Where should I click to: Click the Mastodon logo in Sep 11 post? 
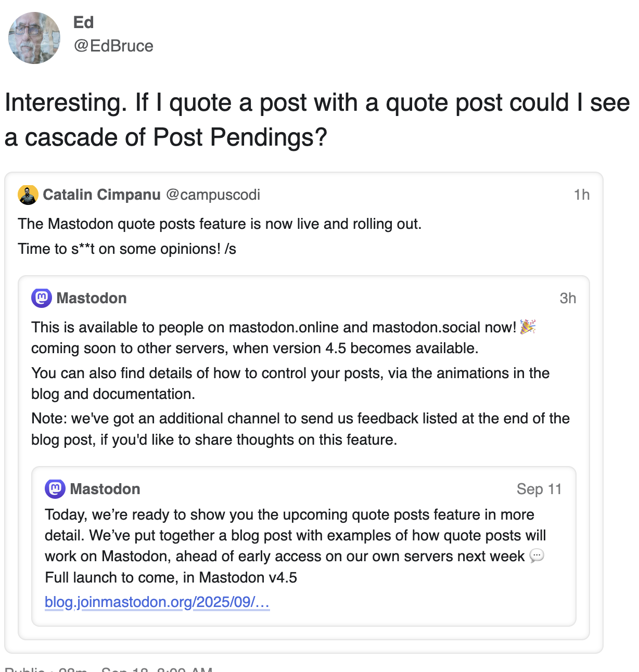pyautogui.click(x=55, y=489)
